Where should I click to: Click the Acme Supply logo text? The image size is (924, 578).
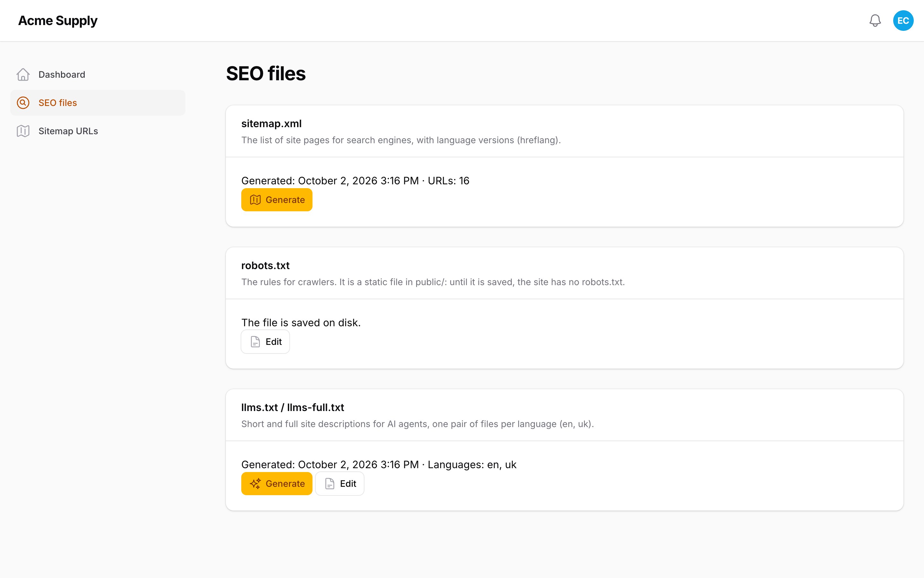tap(58, 21)
